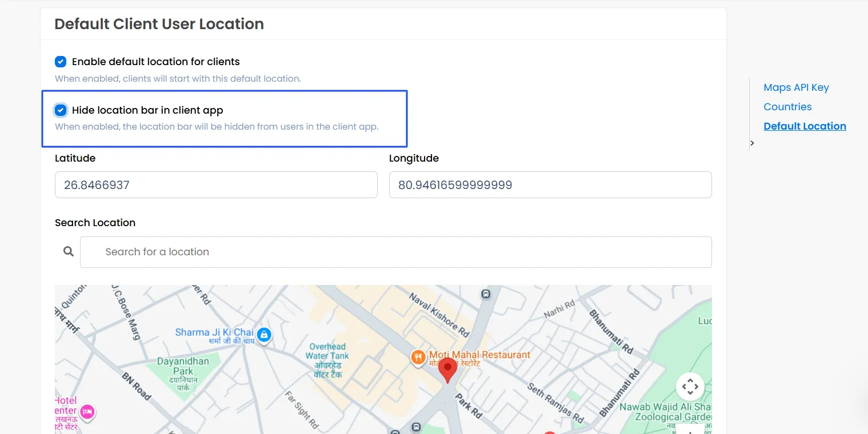Screen dimensions: 868x434
Task: Toggle map camera controls button
Action: (690, 387)
